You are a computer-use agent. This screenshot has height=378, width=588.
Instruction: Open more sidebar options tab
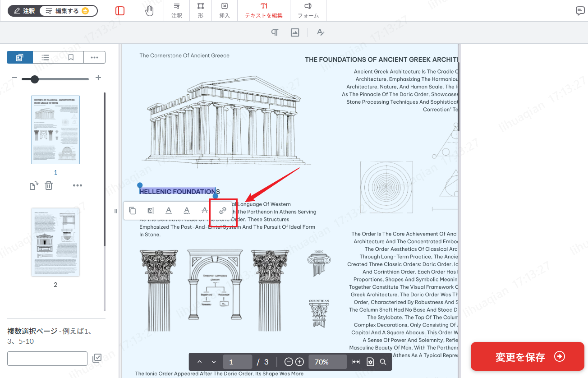pyautogui.click(x=94, y=57)
